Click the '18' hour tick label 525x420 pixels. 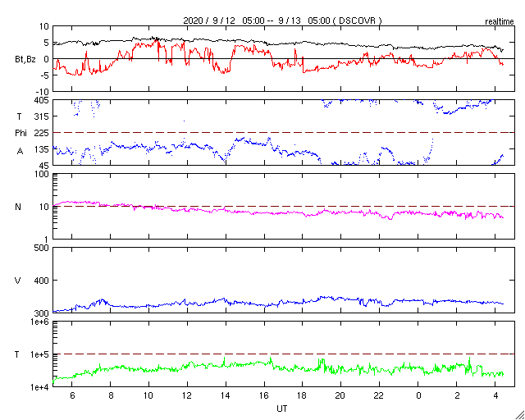pos(303,395)
